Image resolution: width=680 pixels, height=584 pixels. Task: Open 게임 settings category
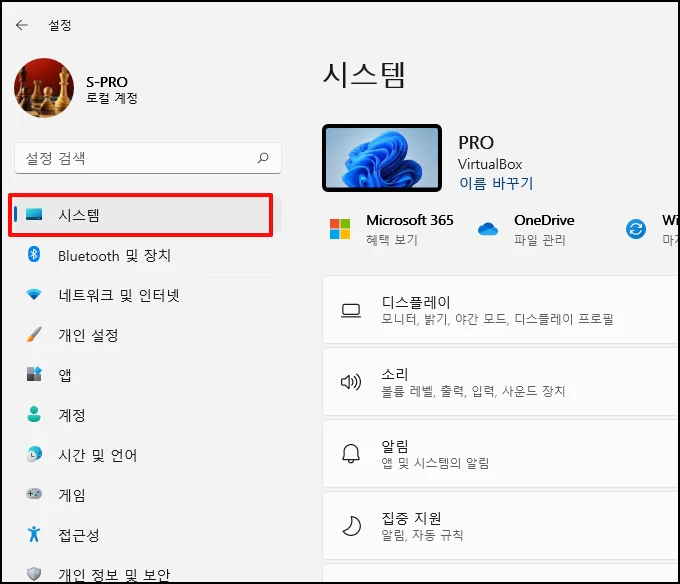tap(145, 495)
